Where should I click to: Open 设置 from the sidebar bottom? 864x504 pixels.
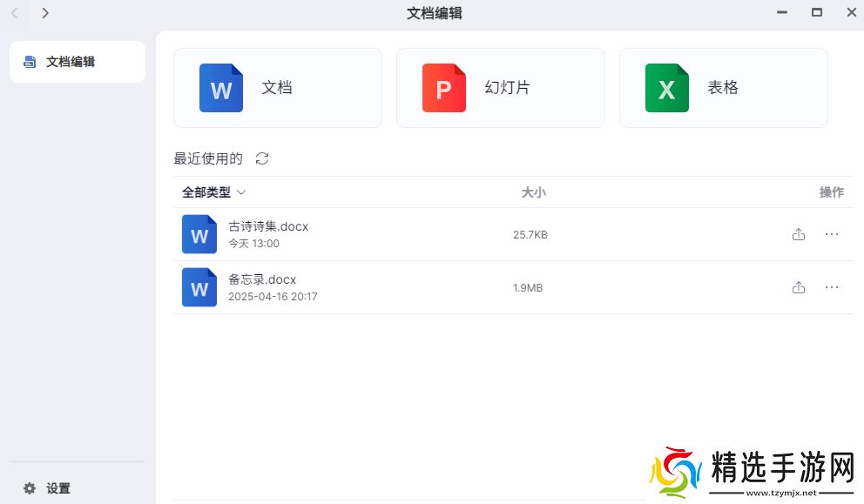tap(58, 488)
